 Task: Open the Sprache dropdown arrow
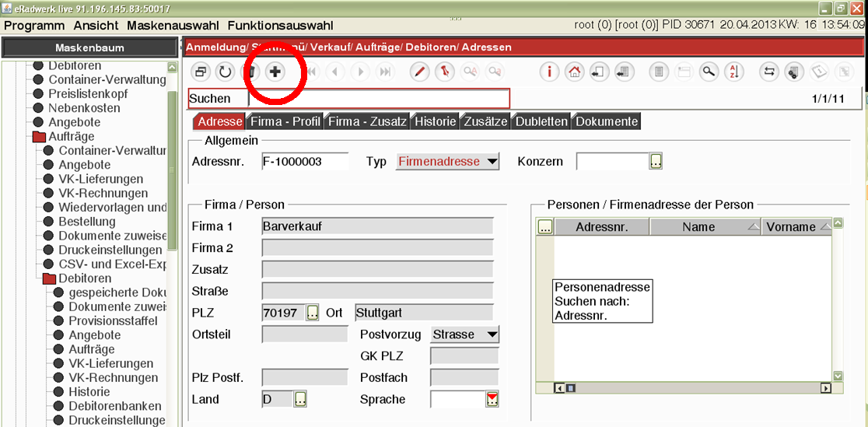point(492,399)
